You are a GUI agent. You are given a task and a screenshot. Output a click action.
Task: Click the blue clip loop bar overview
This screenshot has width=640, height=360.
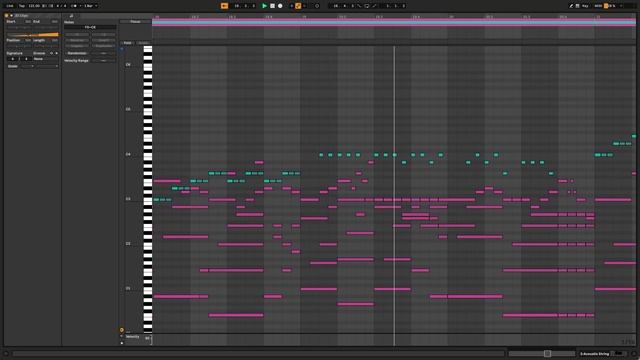pos(394,22)
